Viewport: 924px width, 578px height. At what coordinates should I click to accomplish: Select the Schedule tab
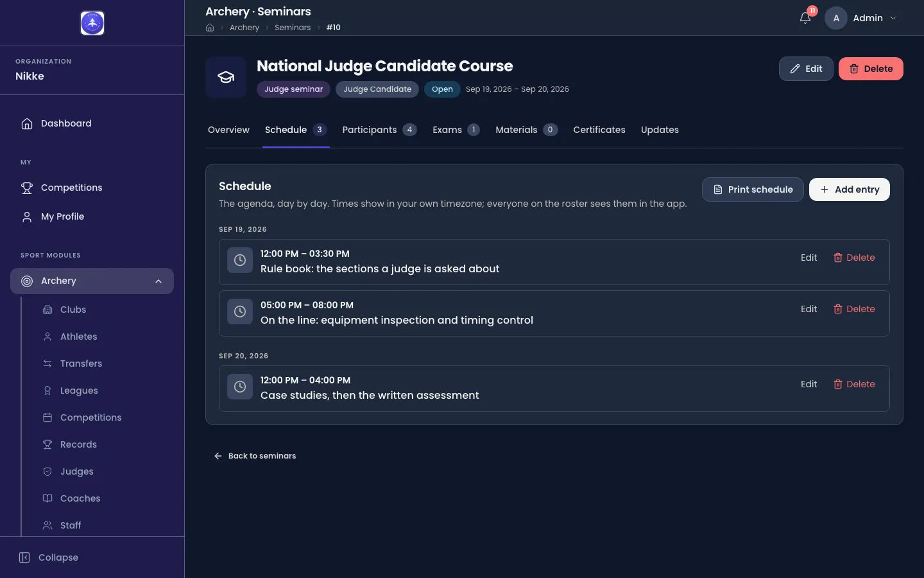click(296, 130)
